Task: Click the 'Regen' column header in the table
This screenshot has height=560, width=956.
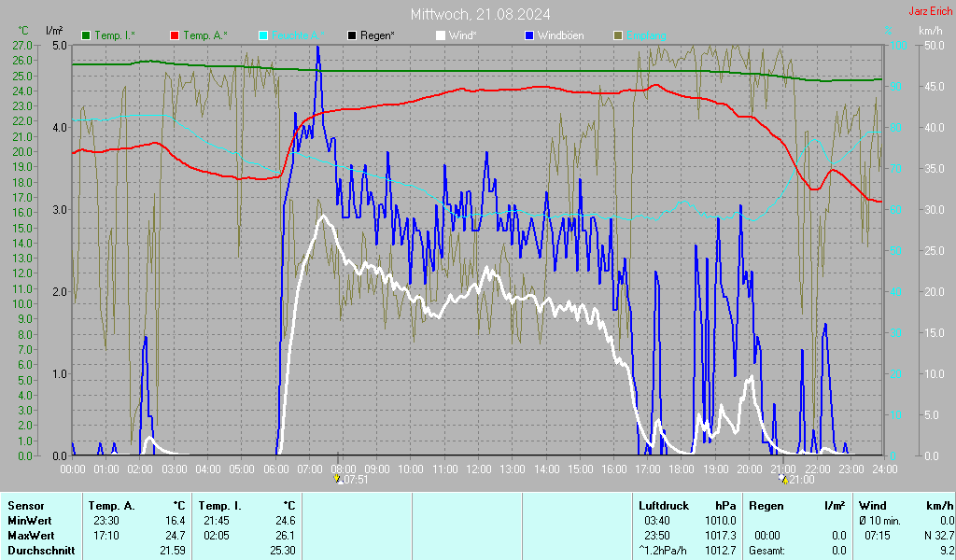Action: tap(766, 506)
